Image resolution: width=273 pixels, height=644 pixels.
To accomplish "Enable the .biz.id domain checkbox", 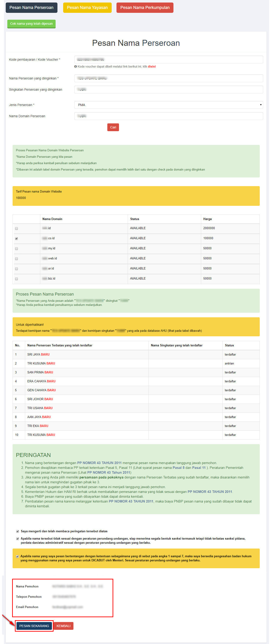I will 16,279.
